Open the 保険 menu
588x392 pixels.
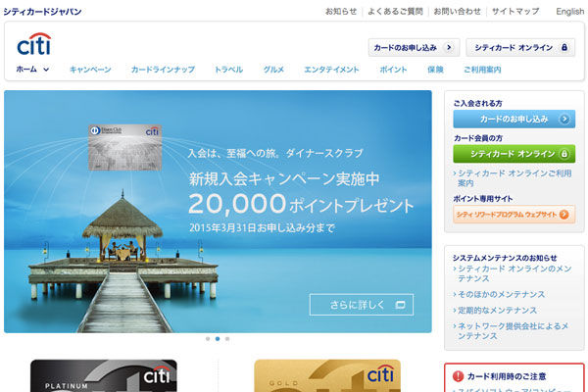coord(435,70)
